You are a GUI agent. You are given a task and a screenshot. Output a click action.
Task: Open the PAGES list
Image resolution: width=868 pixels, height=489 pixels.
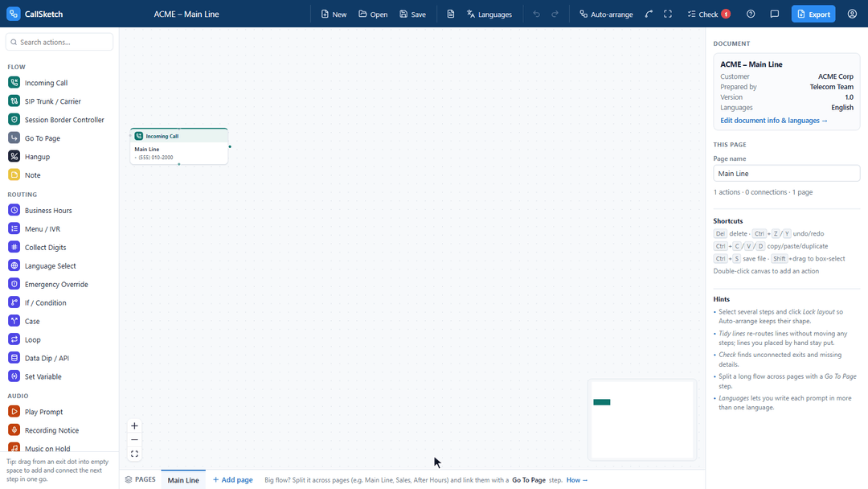[x=140, y=479]
